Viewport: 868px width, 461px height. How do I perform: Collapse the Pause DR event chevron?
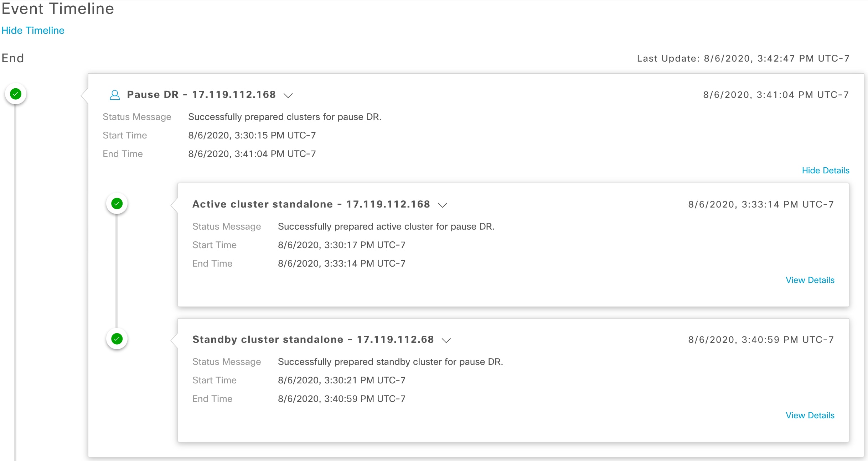coord(288,95)
